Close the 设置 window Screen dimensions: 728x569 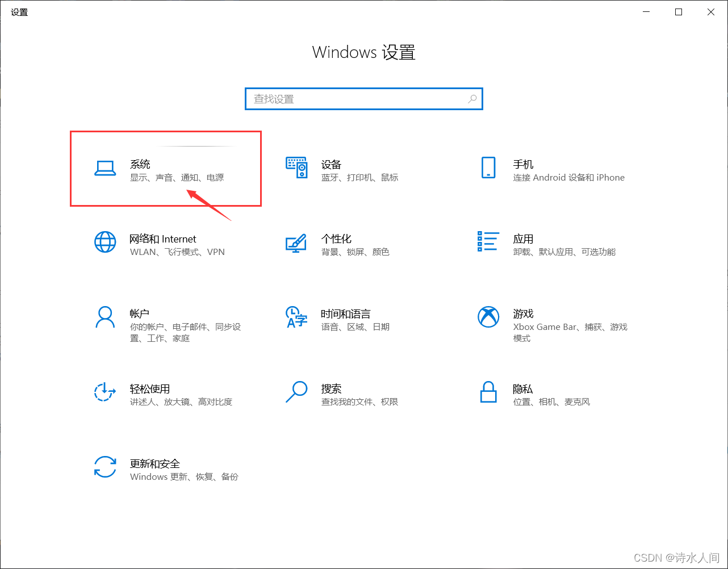coord(711,12)
